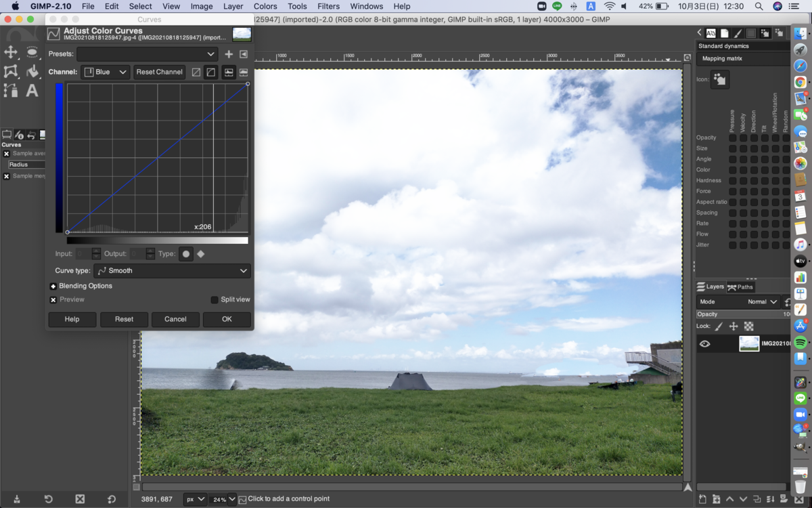Switch to the Paths tab
812x508 pixels.
click(x=740, y=287)
